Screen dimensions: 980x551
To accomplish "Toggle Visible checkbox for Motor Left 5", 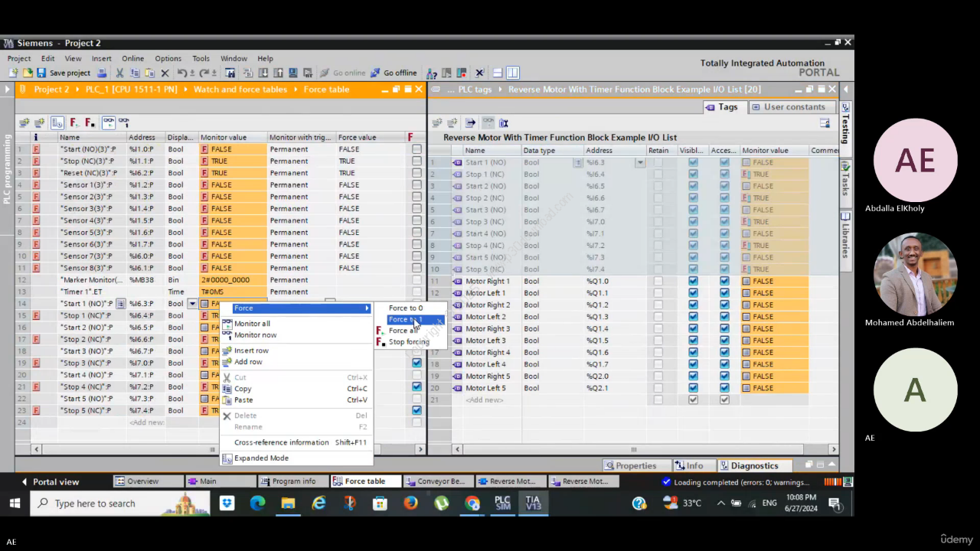I will 693,388.
